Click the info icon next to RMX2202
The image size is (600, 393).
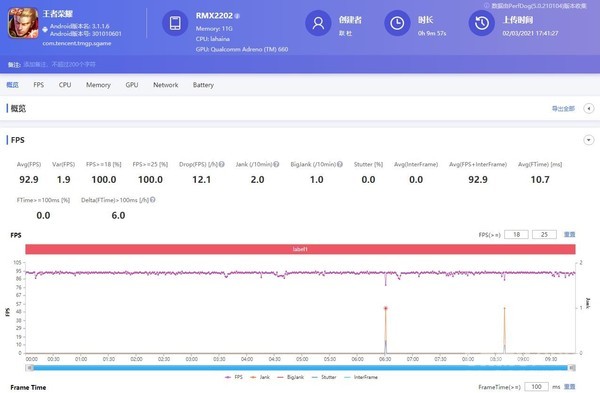(x=237, y=16)
